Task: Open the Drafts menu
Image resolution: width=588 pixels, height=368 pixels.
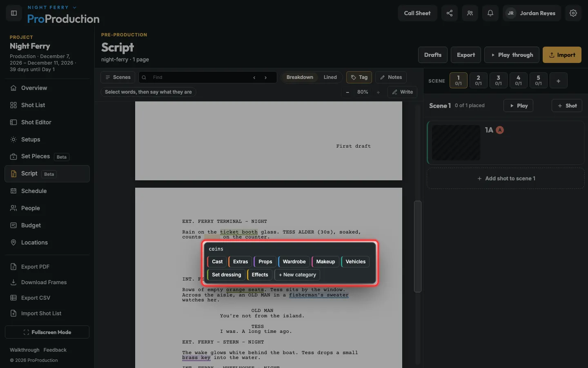Action: [433, 55]
